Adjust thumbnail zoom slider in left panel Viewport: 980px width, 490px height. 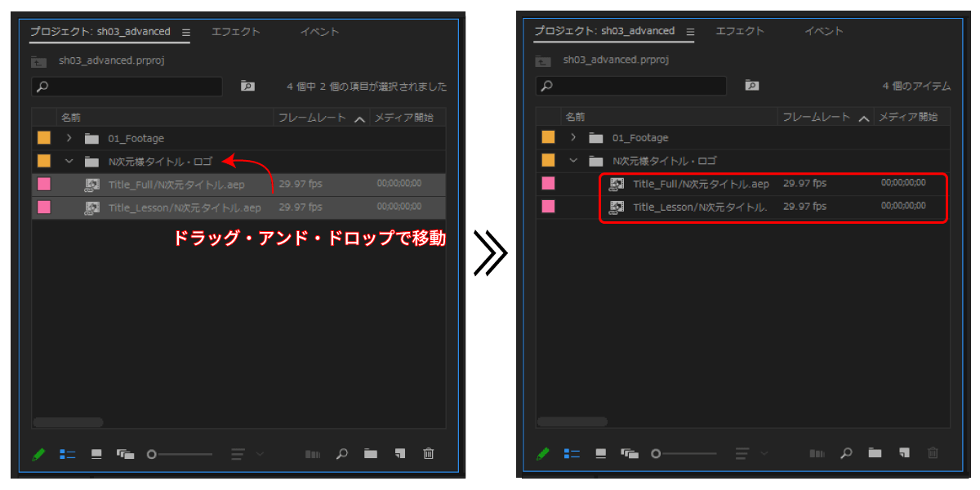[180, 454]
